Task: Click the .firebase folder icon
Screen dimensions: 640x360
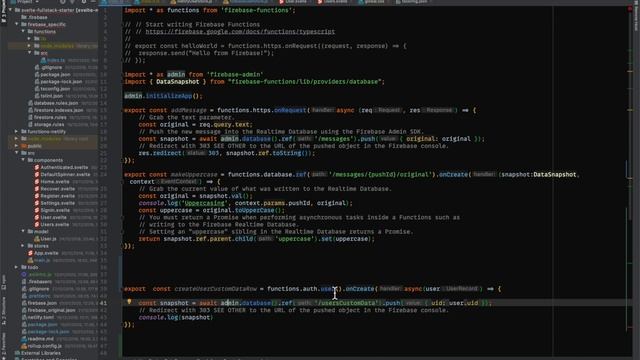Action: [x=24, y=17]
